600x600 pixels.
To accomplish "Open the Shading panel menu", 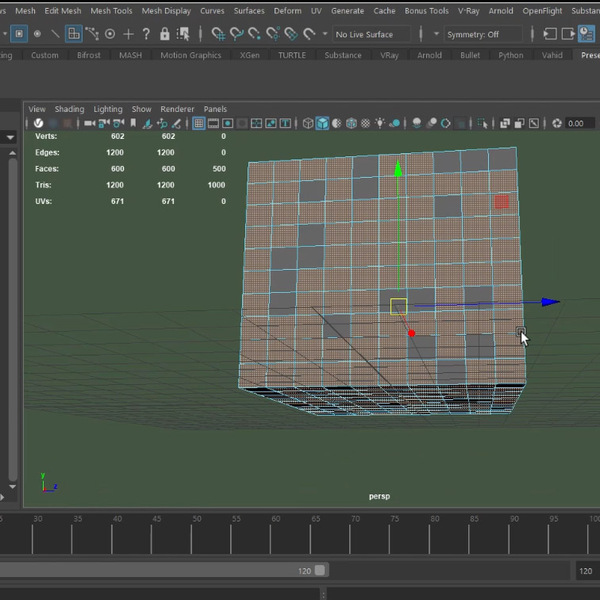I will point(69,109).
